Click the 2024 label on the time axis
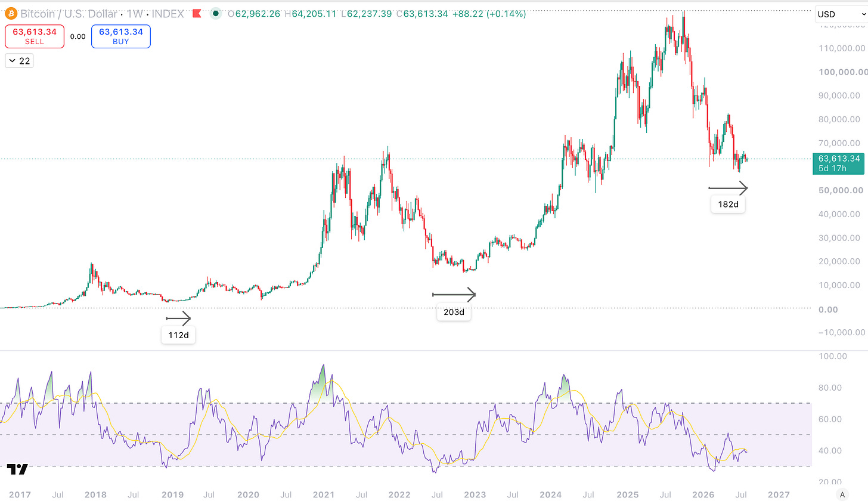868x504 pixels. point(550,494)
